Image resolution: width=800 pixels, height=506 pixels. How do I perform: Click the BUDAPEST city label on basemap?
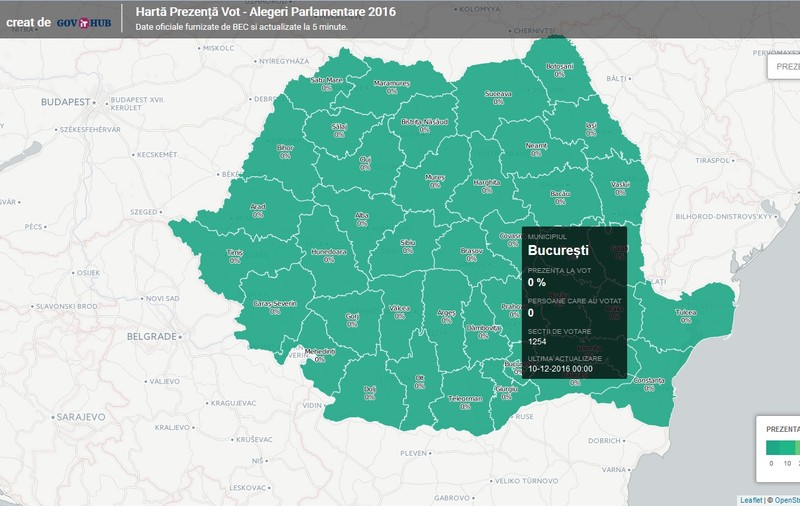[x=65, y=102]
